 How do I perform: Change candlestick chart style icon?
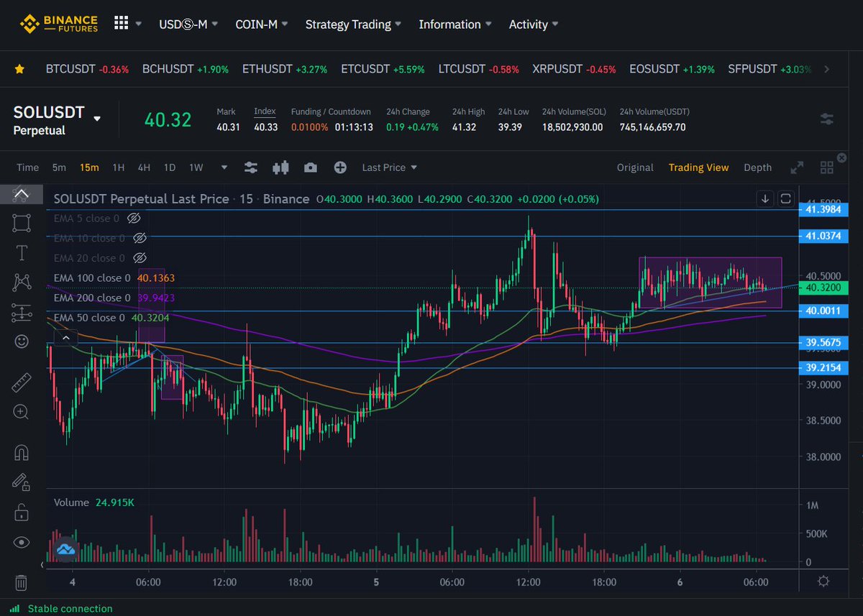tap(280, 167)
